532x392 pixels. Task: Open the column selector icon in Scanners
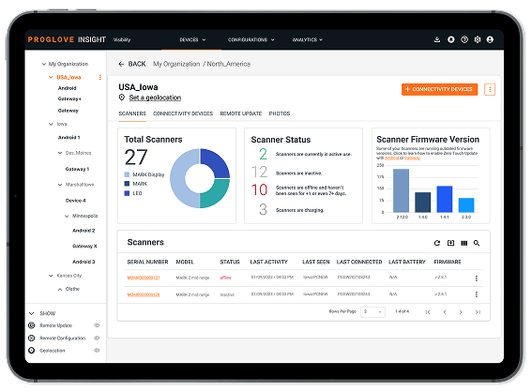click(x=464, y=243)
